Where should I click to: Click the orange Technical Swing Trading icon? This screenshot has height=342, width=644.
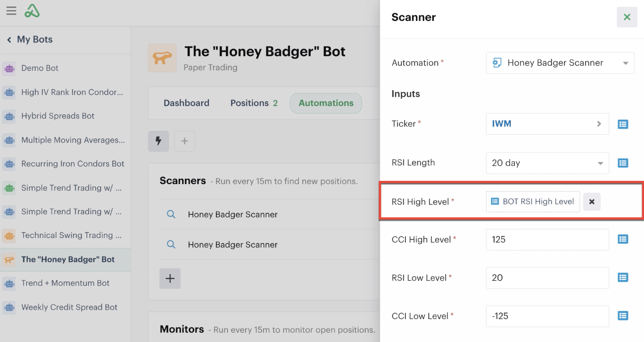(9, 236)
